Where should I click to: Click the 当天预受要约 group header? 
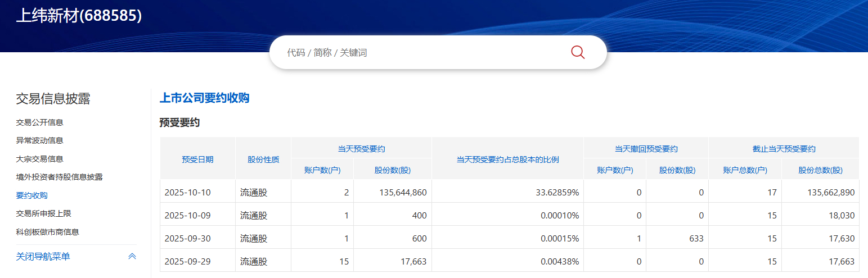(361, 149)
